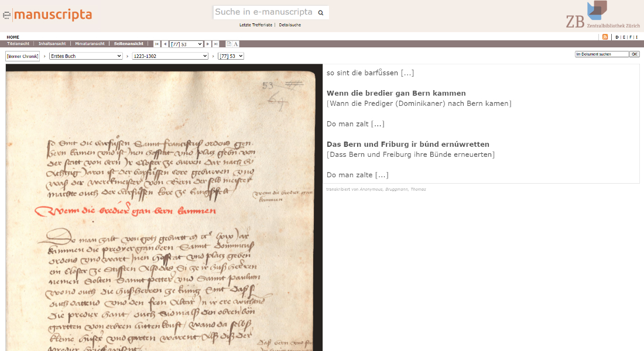Click 'Bruggmann, Thomas' transcriber name
Viewport: 644px width, 351px height.
pos(405,190)
